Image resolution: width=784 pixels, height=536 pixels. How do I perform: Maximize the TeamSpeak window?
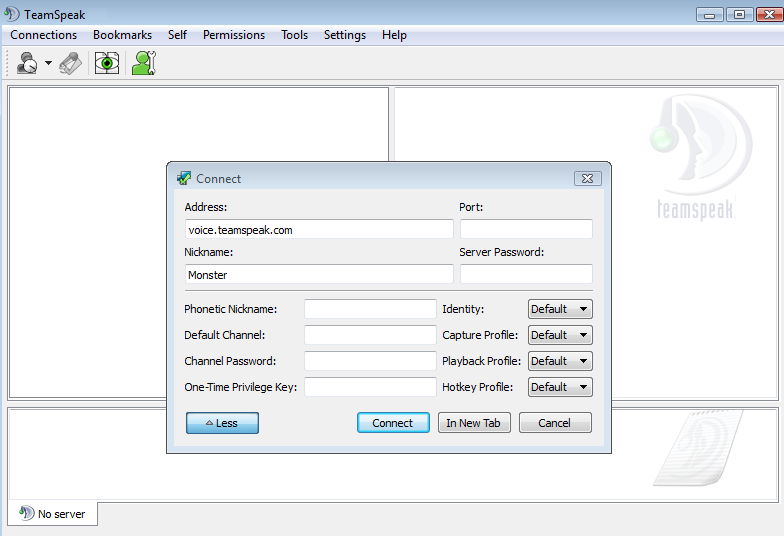(x=740, y=14)
